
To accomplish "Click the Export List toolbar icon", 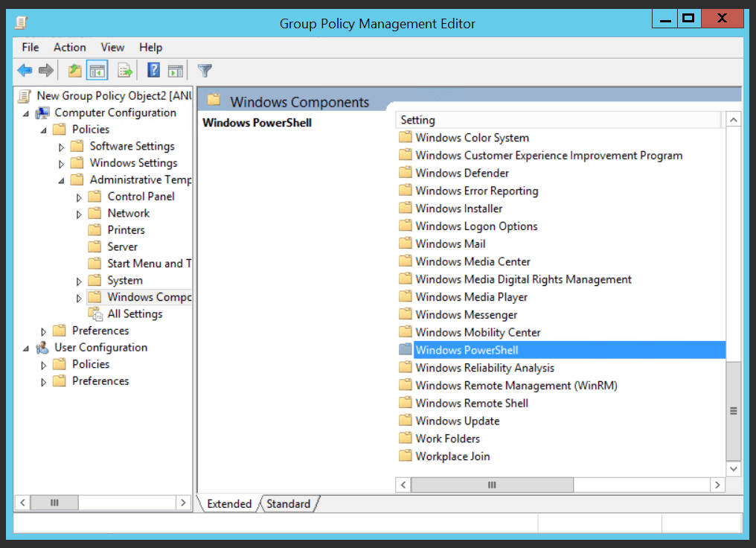I will click(124, 69).
